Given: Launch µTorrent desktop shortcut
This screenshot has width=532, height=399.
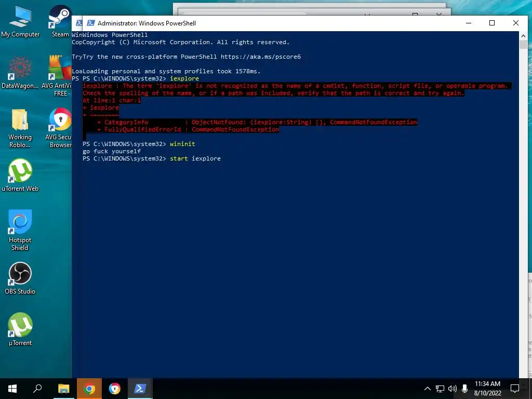Looking at the screenshot, I should [20, 329].
